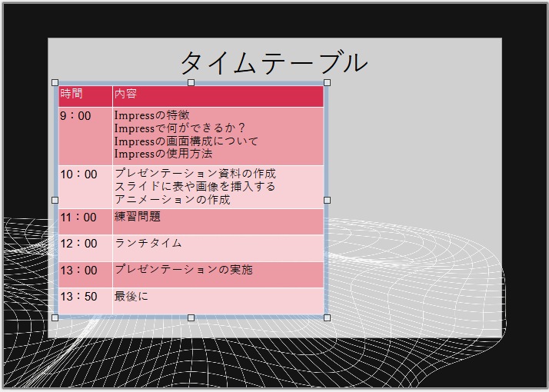Click the table's right-middle resize handle
This screenshot has height=392, width=549.
point(327,200)
